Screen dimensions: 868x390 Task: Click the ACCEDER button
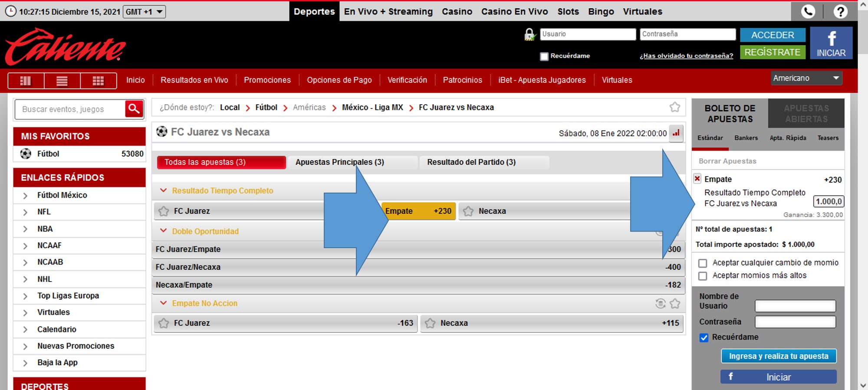[773, 35]
